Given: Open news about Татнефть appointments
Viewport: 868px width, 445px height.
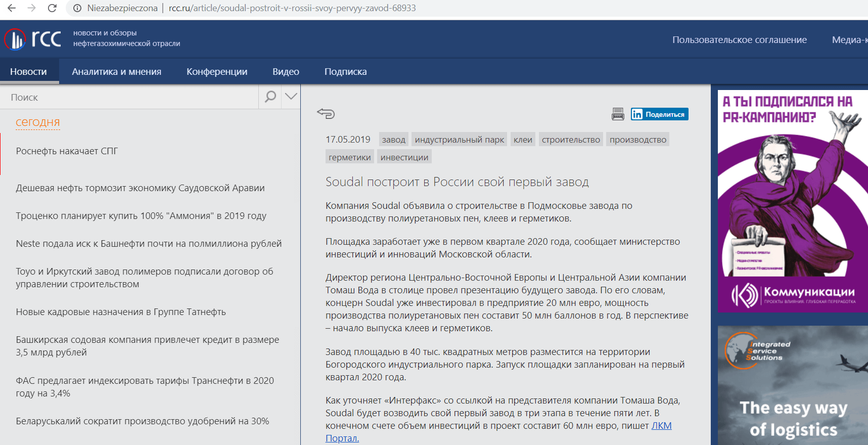Looking at the screenshot, I should pos(121,312).
